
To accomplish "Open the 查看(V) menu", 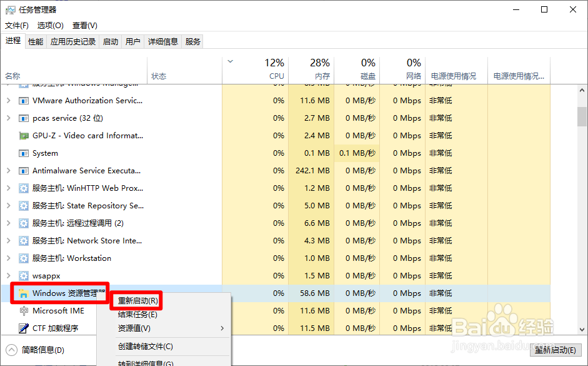I will [85, 26].
